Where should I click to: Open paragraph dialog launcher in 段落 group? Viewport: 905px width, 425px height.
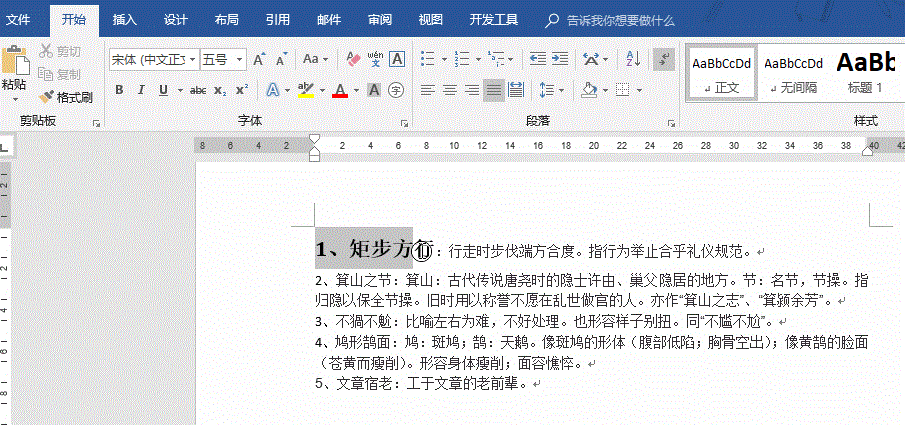671,123
